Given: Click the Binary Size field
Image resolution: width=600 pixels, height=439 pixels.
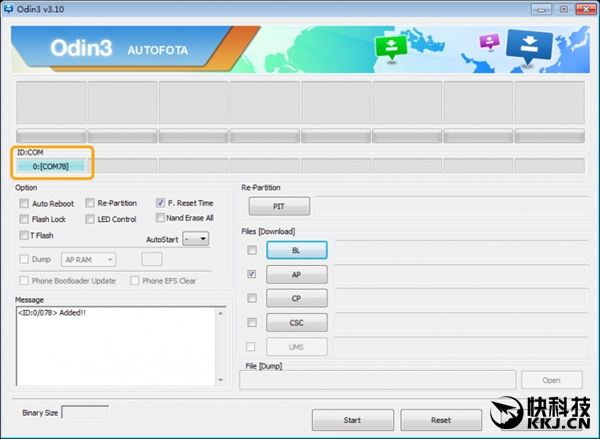Looking at the screenshot, I should pyautogui.click(x=85, y=412).
